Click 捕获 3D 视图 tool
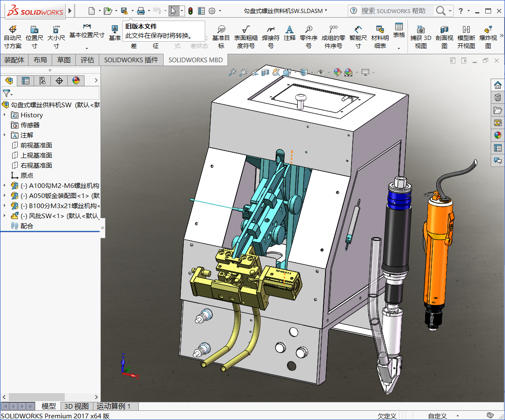This screenshot has height=420, width=505. tap(421, 37)
